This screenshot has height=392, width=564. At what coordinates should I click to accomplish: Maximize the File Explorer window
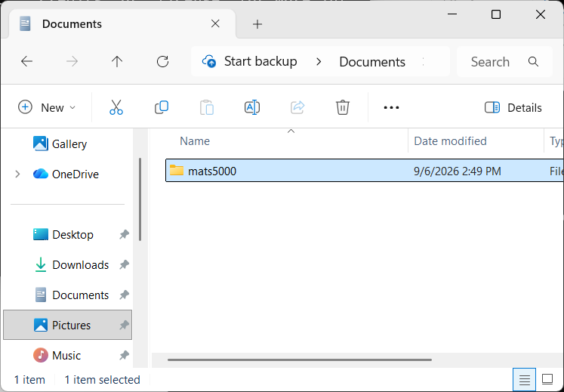coord(496,14)
